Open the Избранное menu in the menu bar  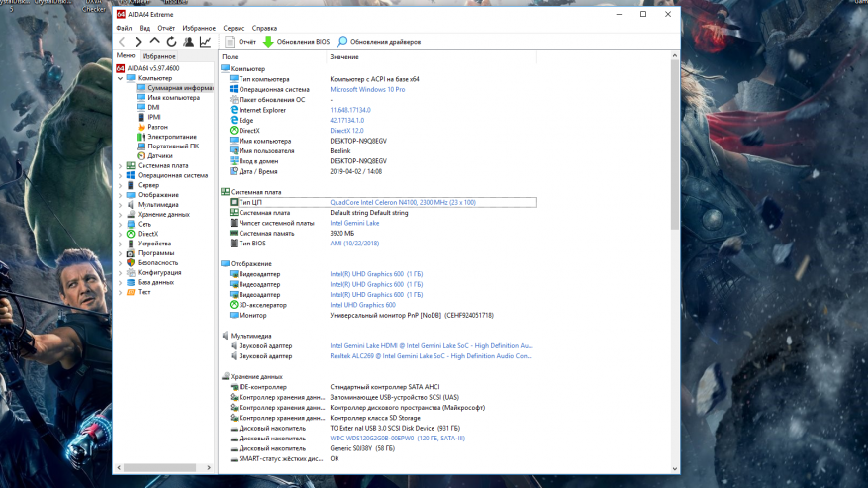coord(199,28)
